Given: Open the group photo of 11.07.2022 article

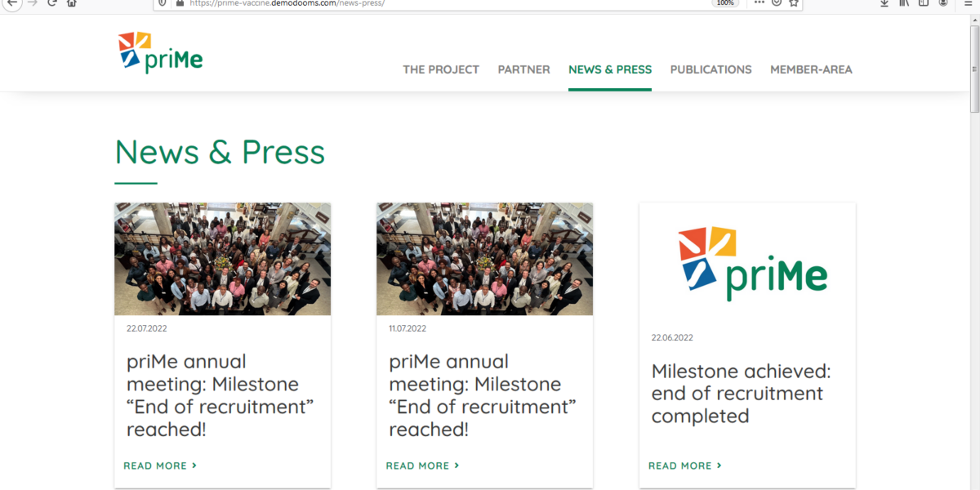Looking at the screenshot, I should point(484,259).
